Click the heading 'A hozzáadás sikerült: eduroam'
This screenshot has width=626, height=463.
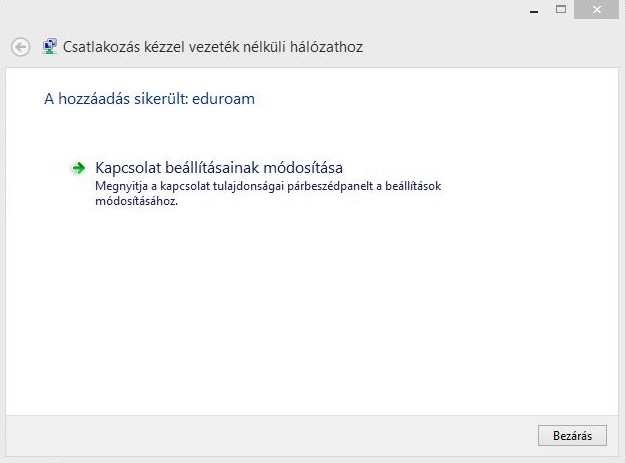[x=149, y=99]
